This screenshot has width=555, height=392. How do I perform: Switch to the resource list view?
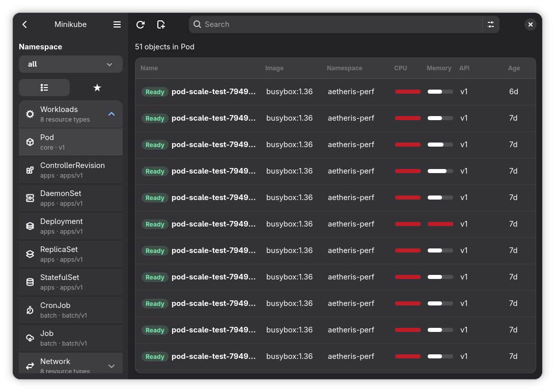(x=44, y=88)
